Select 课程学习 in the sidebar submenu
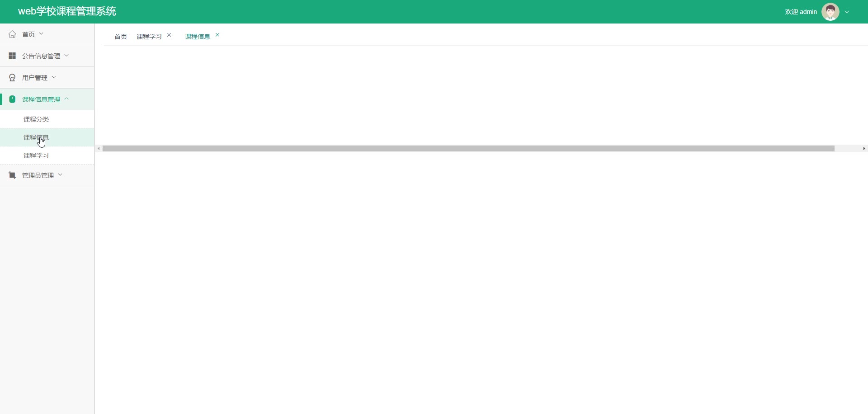 [36, 155]
